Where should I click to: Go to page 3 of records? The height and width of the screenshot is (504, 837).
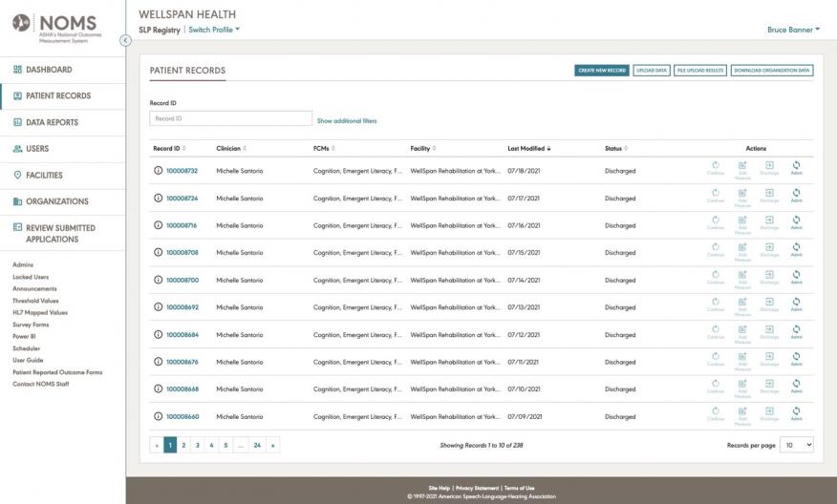tap(198, 445)
